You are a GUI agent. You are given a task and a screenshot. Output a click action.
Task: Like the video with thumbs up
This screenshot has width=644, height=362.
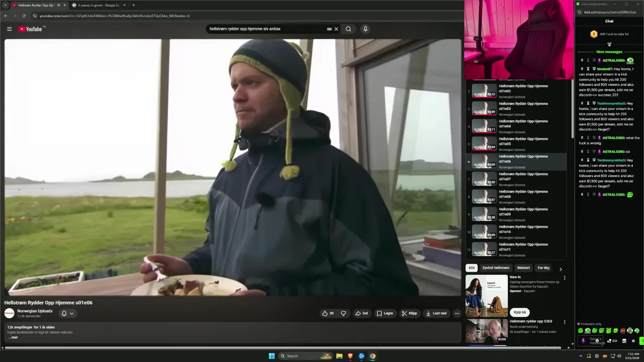tap(328, 313)
